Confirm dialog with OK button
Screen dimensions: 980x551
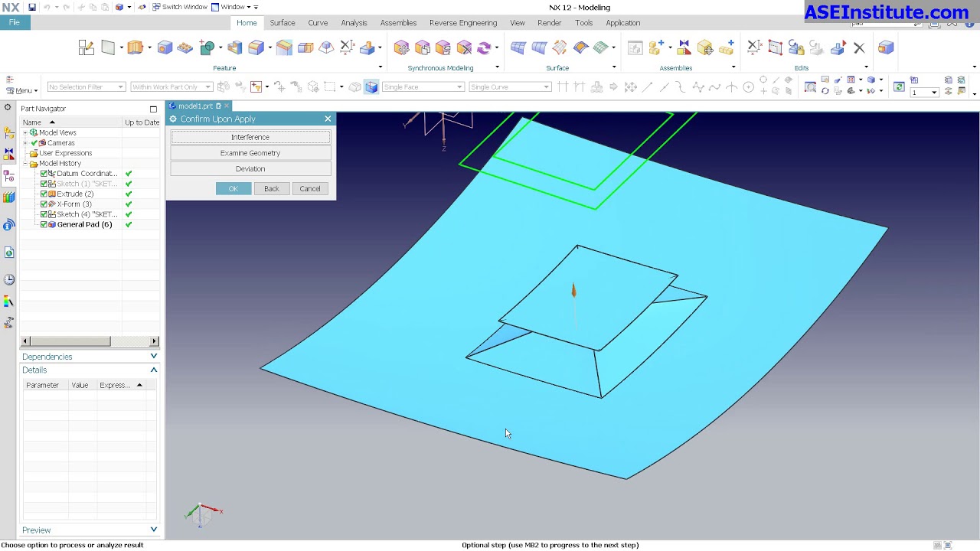(x=234, y=188)
